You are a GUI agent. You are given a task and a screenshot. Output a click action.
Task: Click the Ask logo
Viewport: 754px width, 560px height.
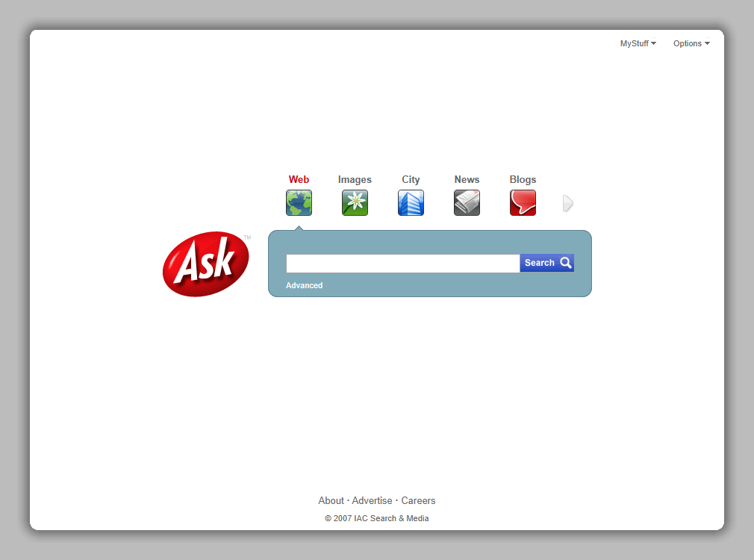pos(206,264)
